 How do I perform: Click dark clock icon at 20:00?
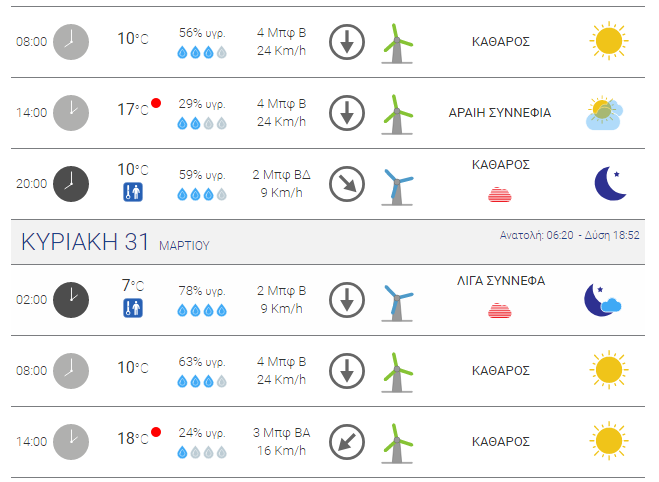tap(71, 184)
